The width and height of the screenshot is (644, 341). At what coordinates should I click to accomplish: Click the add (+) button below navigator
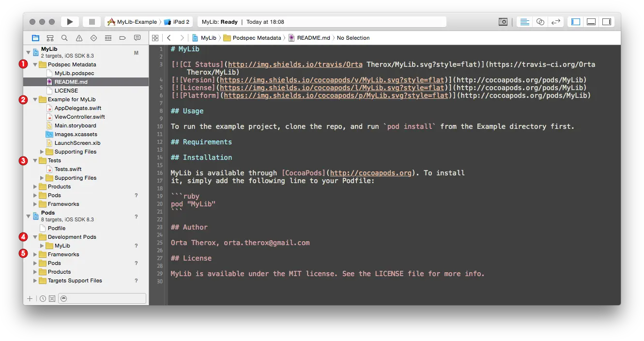pyautogui.click(x=30, y=298)
